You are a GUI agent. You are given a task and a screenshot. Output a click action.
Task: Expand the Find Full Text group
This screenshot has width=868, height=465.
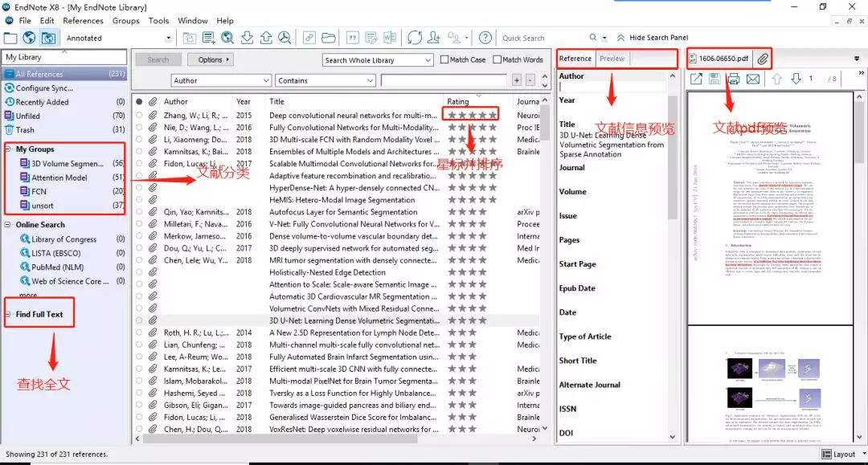pos(8,315)
